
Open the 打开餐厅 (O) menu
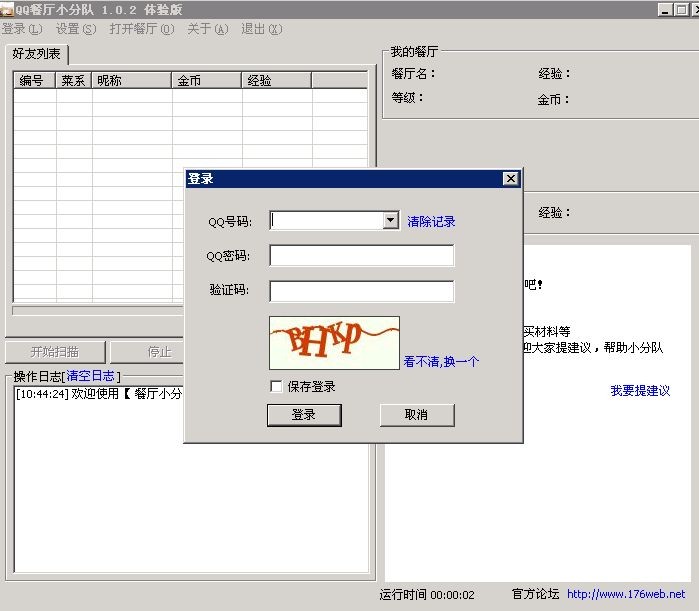point(142,29)
